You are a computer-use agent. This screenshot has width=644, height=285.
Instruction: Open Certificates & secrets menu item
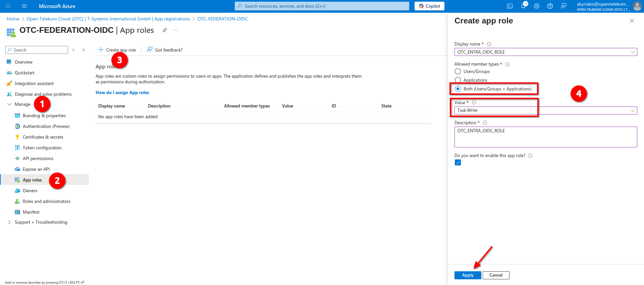point(43,137)
